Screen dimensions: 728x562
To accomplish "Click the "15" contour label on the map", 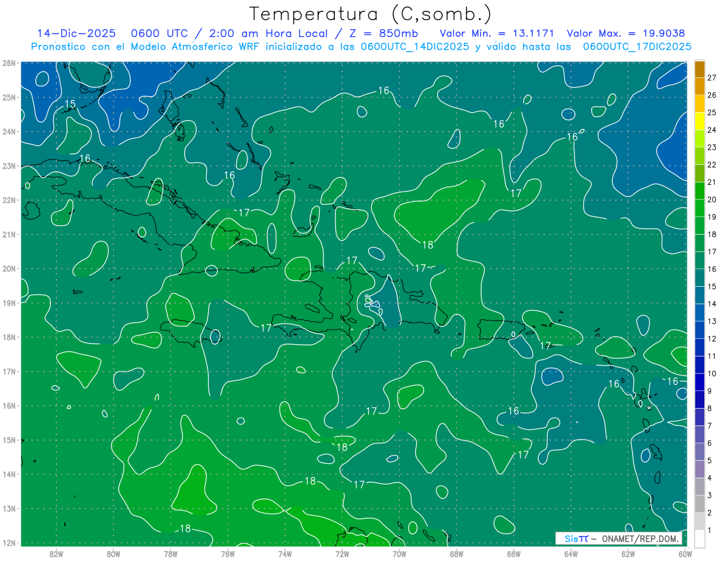I will coord(70,104).
